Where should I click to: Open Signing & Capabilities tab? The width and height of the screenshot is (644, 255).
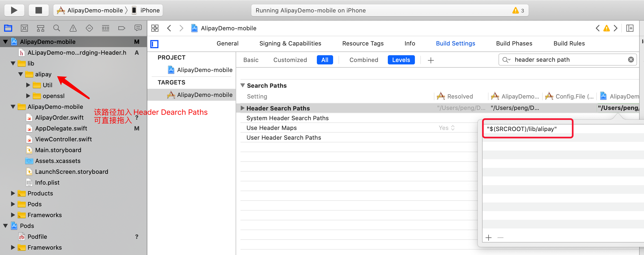(290, 43)
